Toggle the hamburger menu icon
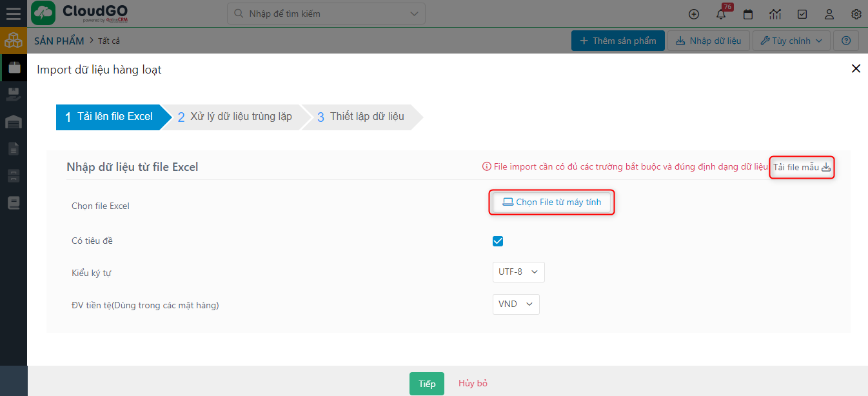Image resolution: width=868 pixels, height=396 pixels. click(13, 14)
